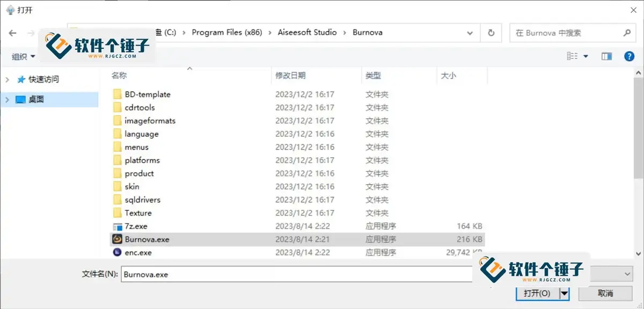Click the Cancel (取消) button

pyautogui.click(x=605, y=293)
